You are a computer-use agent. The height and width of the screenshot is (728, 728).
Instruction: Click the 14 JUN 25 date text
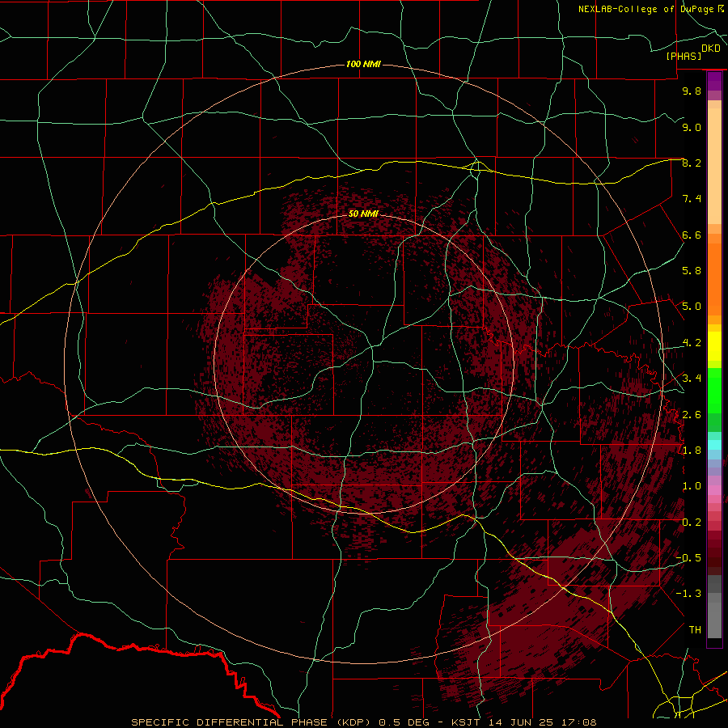[522, 722]
